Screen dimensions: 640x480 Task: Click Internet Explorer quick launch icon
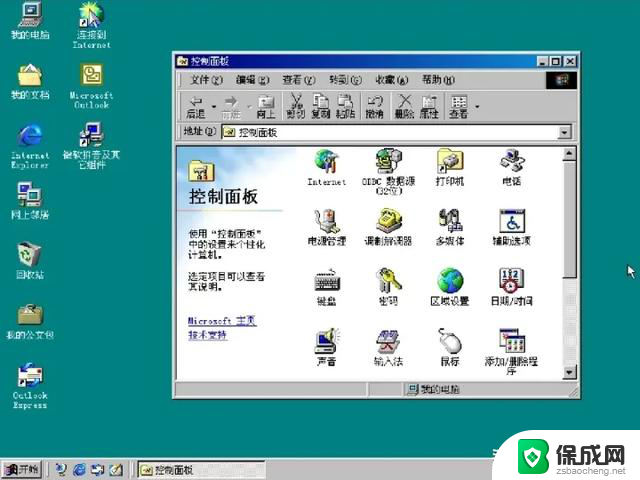[79, 470]
